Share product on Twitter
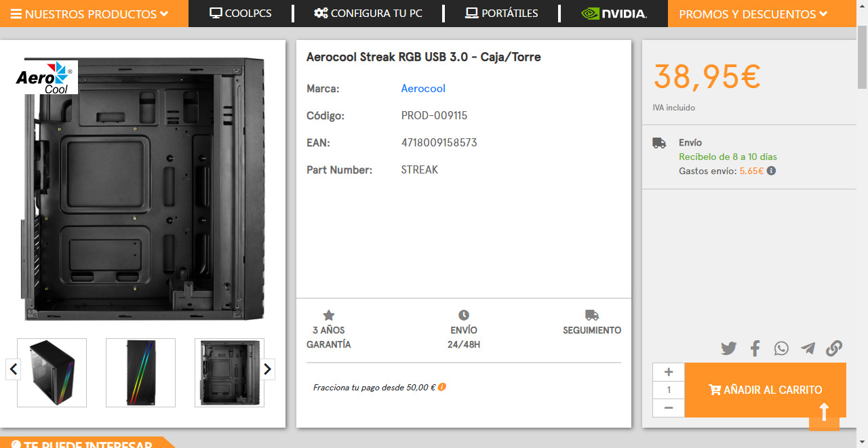This screenshot has width=868, height=448. pos(728,348)
